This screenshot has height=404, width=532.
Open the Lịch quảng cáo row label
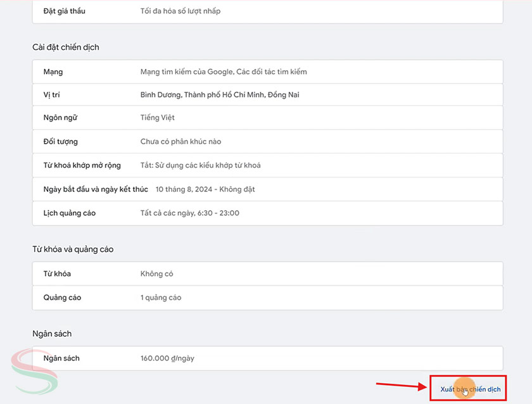pyautogui.click(x=69, y=213)
